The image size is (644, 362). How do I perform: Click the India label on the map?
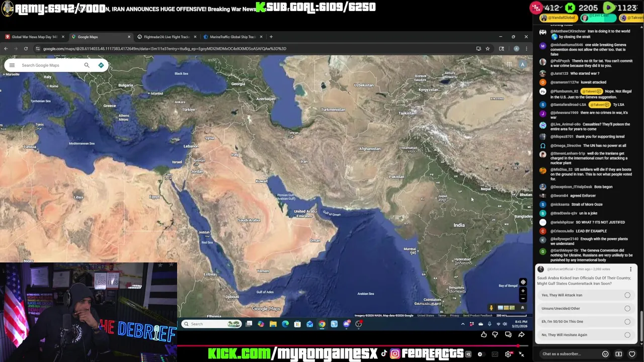click(459, 225)
